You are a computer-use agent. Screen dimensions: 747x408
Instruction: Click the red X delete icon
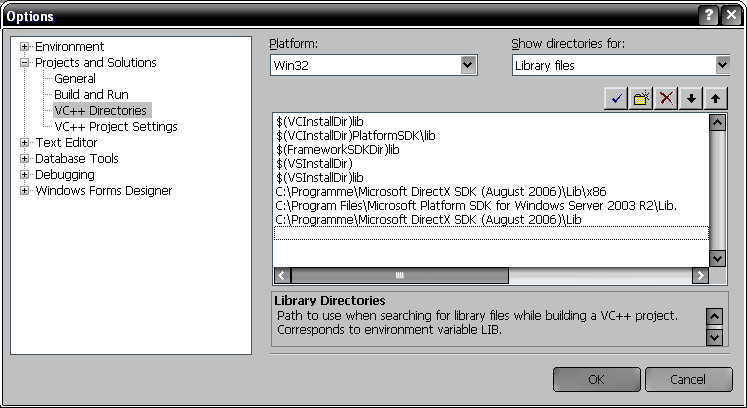click(666, 98)
